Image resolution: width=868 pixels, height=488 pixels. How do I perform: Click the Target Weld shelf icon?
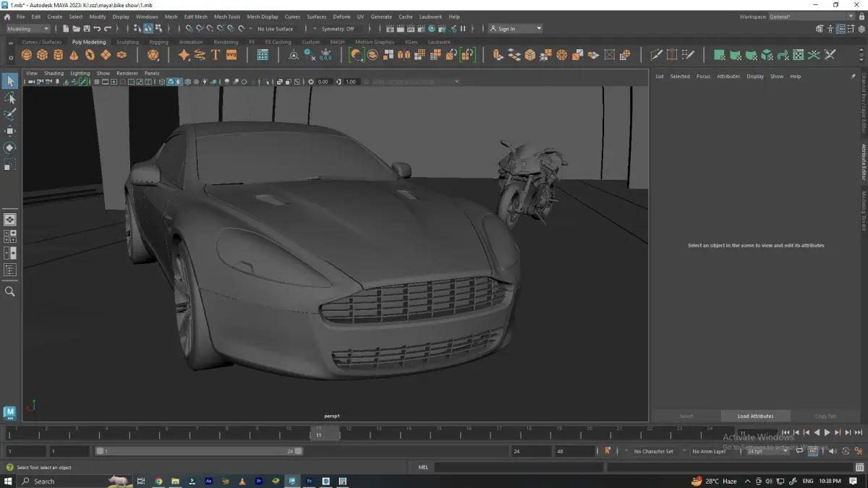[x=673, y=55]
